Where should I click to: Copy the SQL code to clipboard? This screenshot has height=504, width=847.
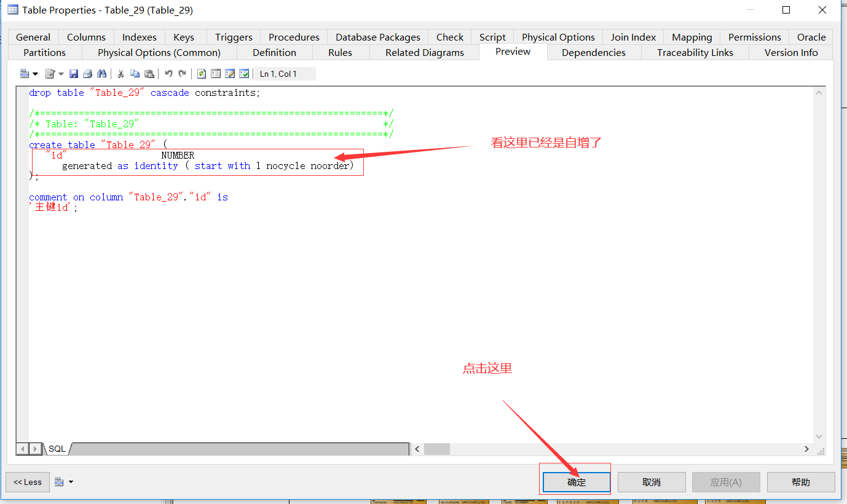coord(135,73)
